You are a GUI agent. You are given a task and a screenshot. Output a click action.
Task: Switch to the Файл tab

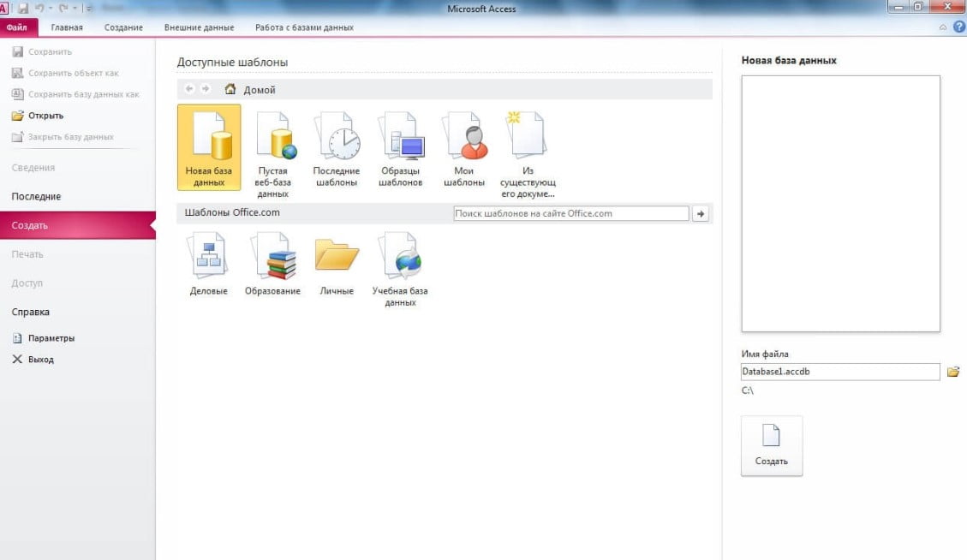tap(19, 27)
